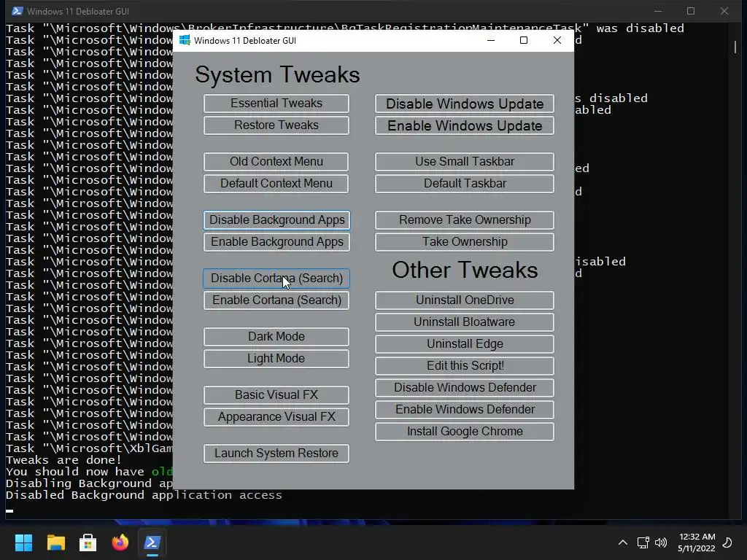Open the focus assist moon icon

(x=727, y=542)
